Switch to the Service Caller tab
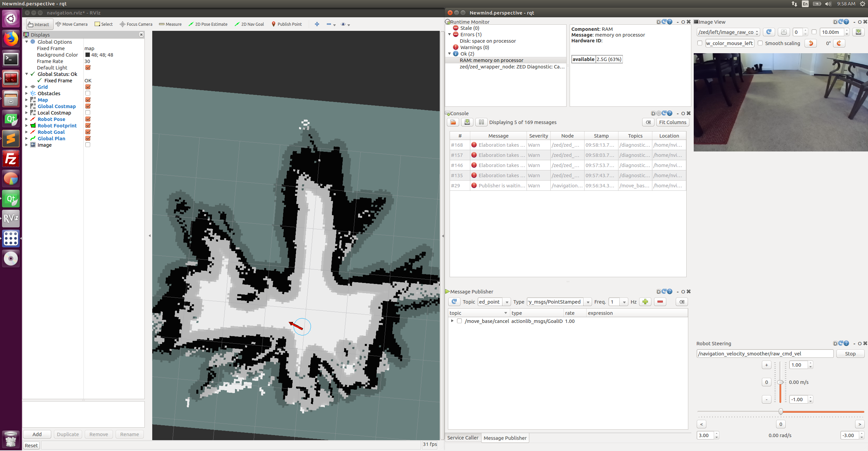 [462, 438]
